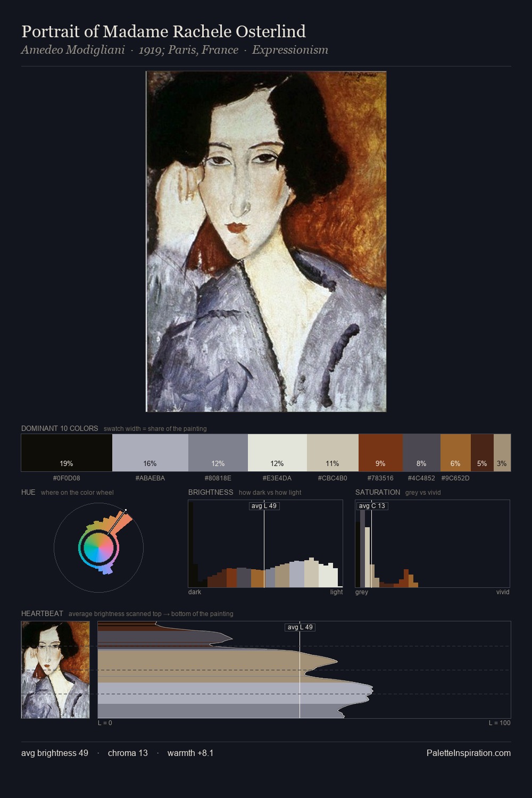Click the BRIGHTNESS section heading
Screen dimensions: 532x798
click(211, 492)
